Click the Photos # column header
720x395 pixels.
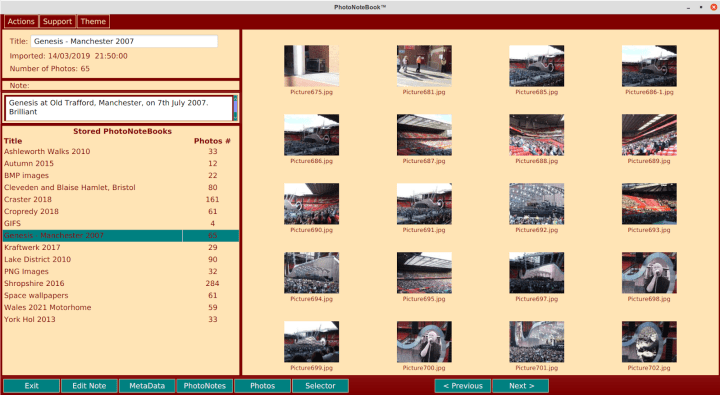[x=212, y=141]
